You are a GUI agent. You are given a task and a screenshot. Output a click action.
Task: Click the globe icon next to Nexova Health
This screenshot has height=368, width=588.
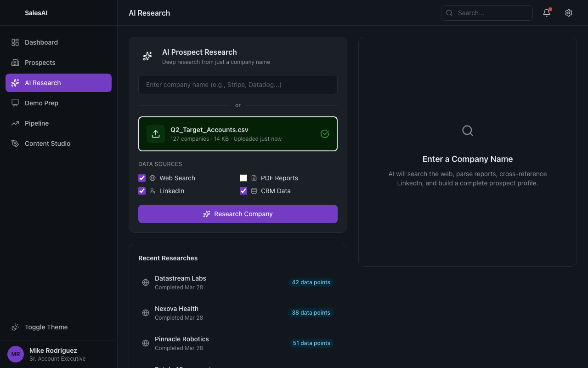pos(146,313)
